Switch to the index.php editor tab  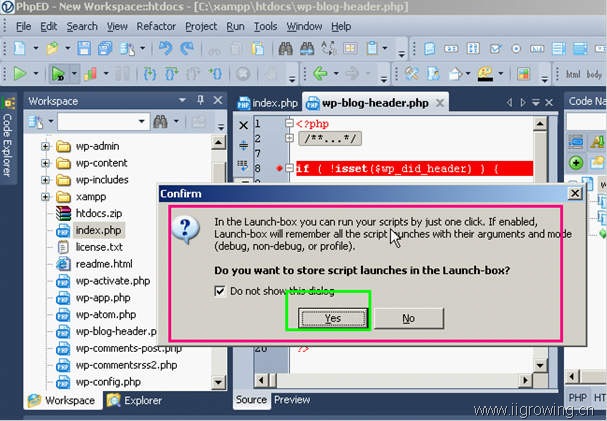click(x=267, y=103)
